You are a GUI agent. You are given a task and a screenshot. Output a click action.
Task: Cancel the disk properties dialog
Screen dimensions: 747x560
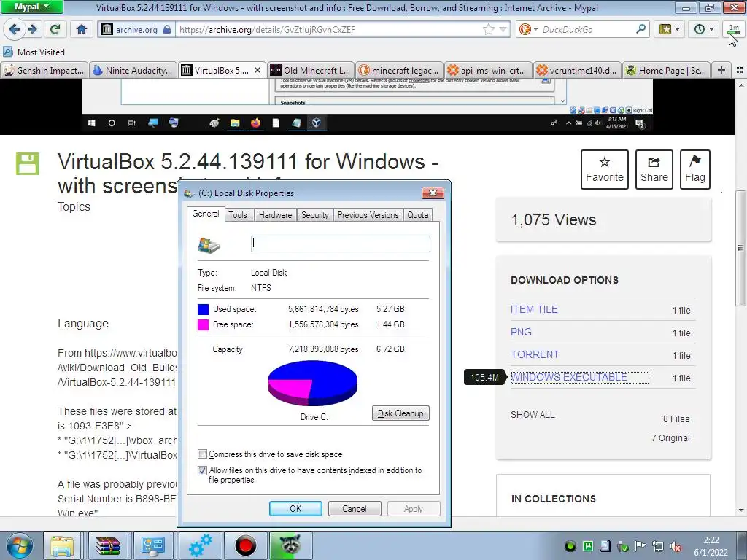[355, 508]
